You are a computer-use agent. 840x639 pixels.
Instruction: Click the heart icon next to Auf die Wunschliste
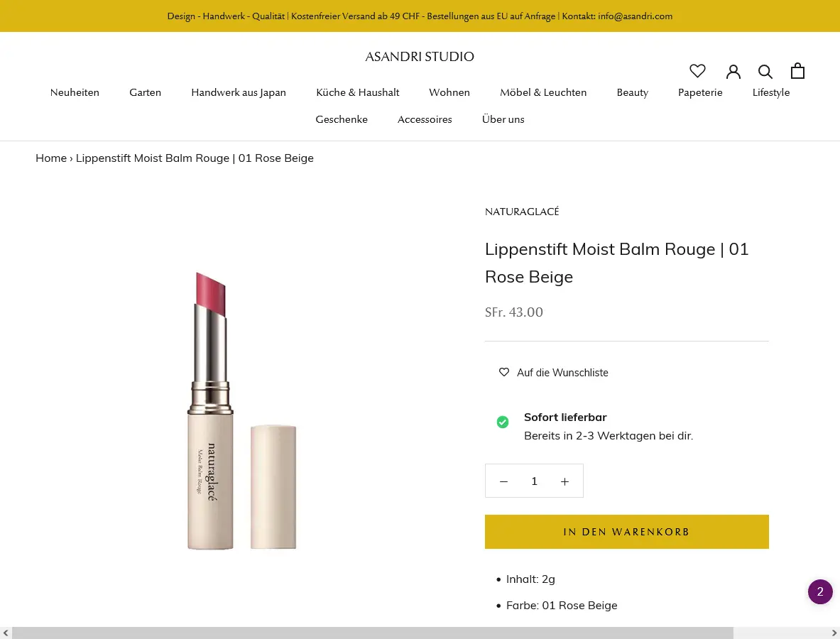pyautogui.click(x=503, y=372)
